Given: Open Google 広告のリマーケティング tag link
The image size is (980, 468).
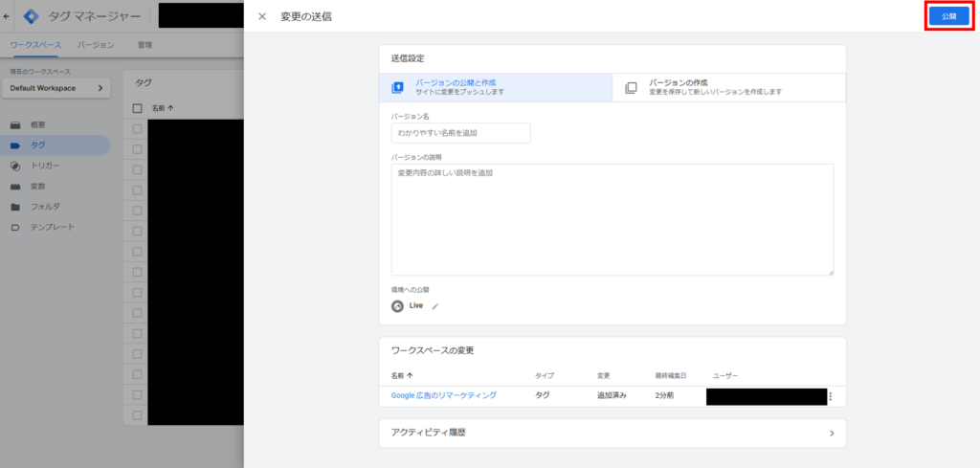Looking at the screenshot, I should coord(444,395).
